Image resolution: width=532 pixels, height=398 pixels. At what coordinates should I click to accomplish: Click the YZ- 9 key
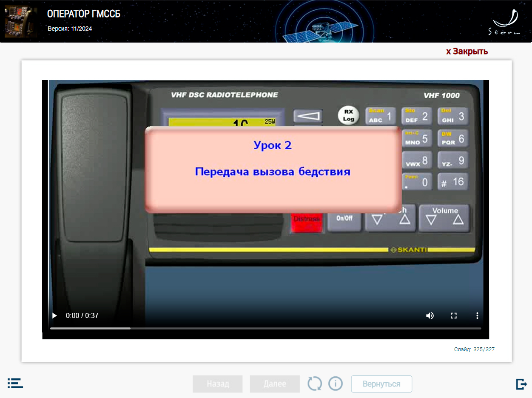tap(453, 161)
